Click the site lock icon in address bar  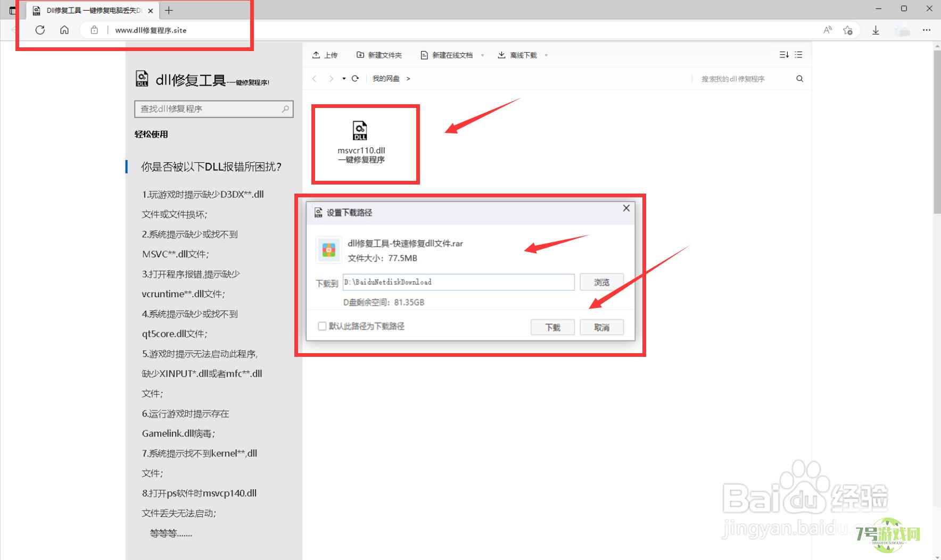pyautogui.click(x=94, y=30)
